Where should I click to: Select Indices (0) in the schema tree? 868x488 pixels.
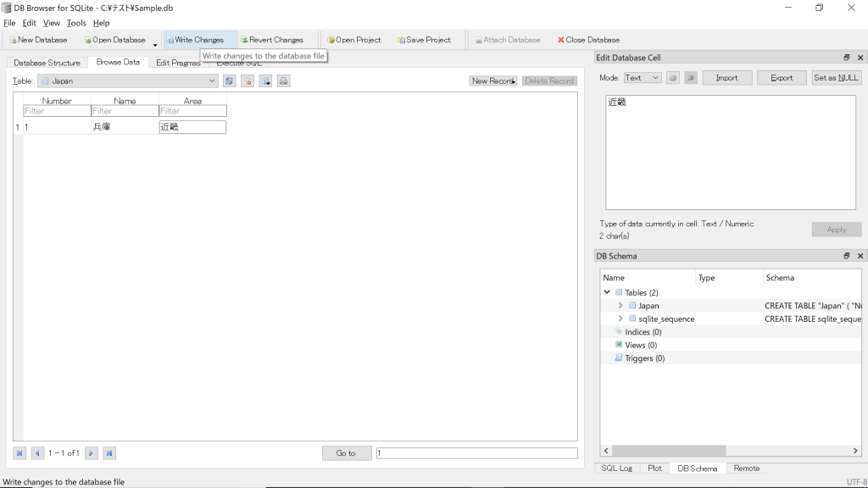(643, 332)
